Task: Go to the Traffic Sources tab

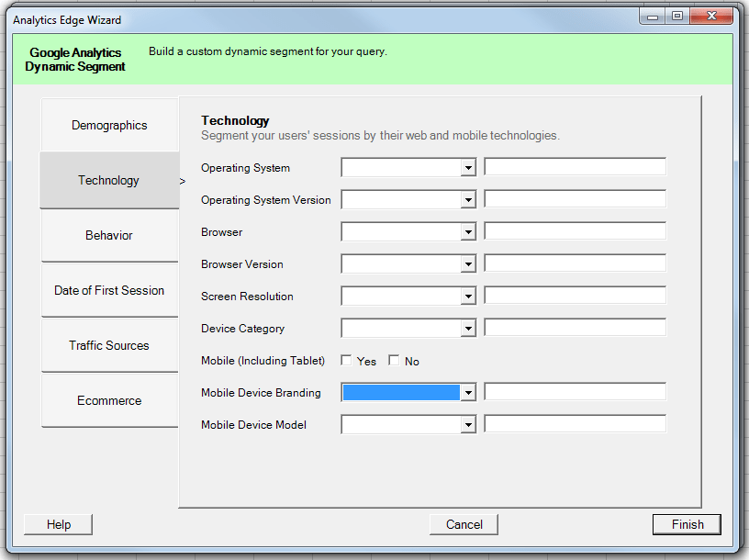Action: click(x=109, y=346)
